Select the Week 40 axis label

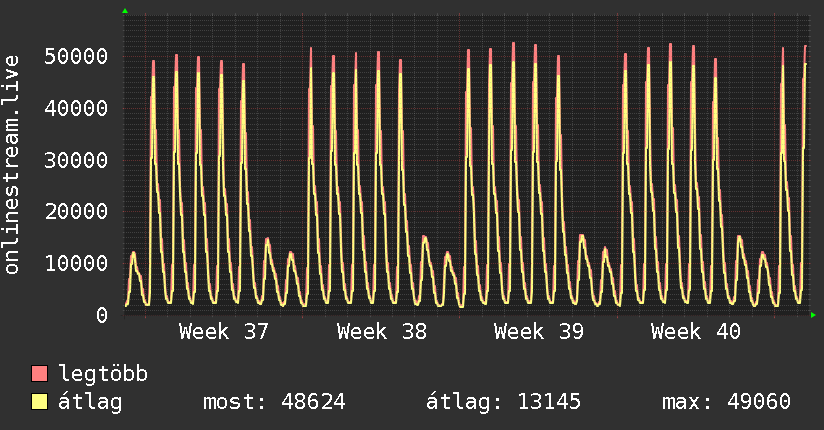[696, 332]
